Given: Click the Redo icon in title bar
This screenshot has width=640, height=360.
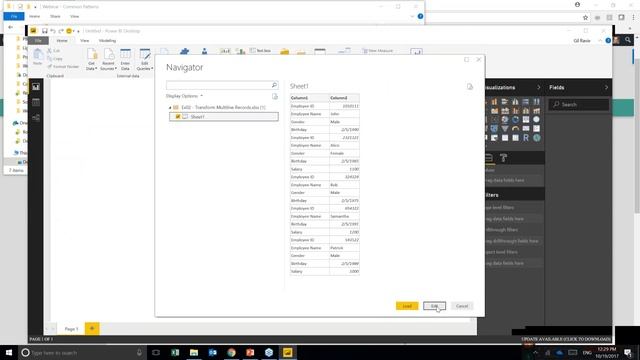Looking at the screenshot, I should [61, 31].
